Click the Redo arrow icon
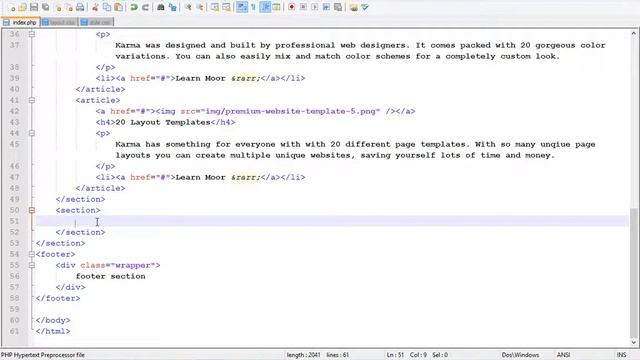The width and height of the screenshot is (640, 360). tap(145, 7)
